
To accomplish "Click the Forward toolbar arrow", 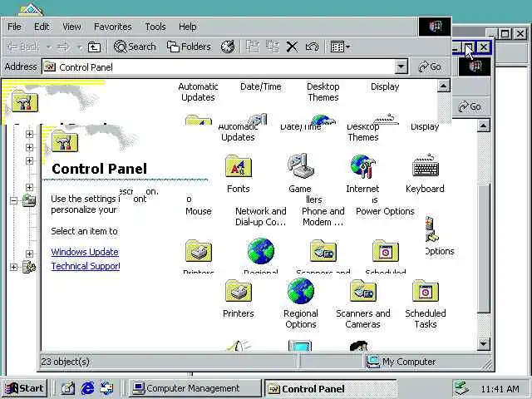I will click(x=63, y=47).
